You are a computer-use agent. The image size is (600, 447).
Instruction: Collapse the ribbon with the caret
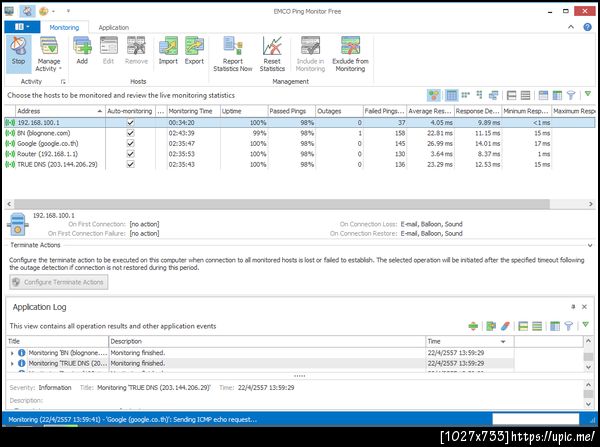[571, 27]
